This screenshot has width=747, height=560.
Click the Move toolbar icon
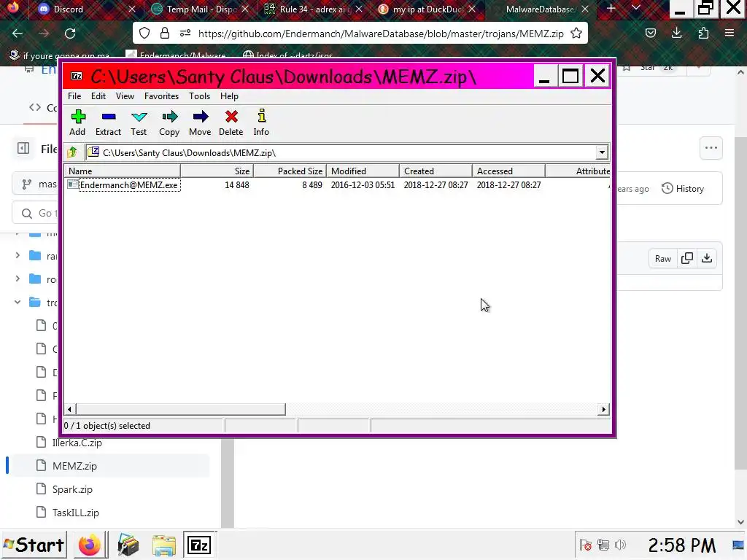click(x=200, y=122)
